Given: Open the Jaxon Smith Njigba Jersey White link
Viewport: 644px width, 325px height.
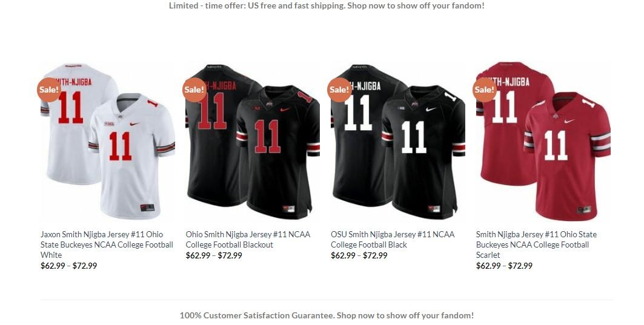Looking at the screenshot, I should (107, 245).
